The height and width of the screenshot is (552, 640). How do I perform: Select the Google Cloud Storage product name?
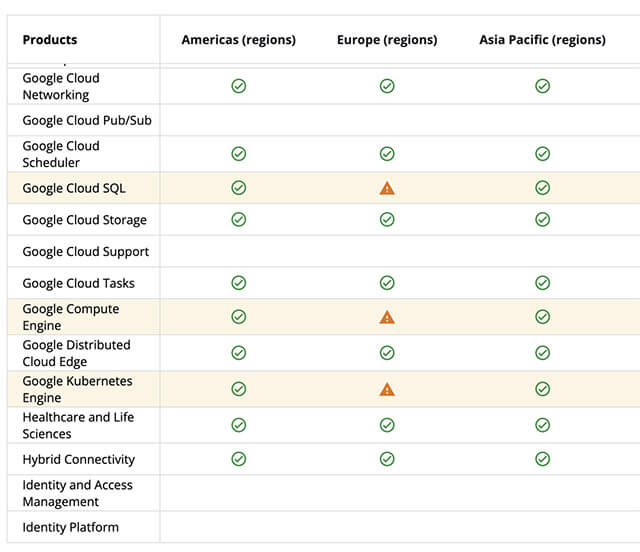[84, 220]
